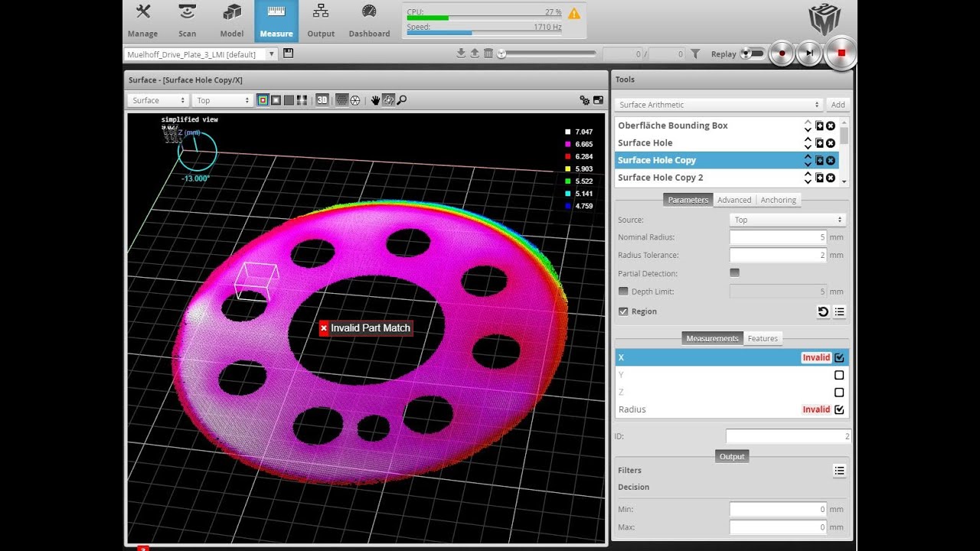
Task: Open the Scan page
Action: point(187,21)
